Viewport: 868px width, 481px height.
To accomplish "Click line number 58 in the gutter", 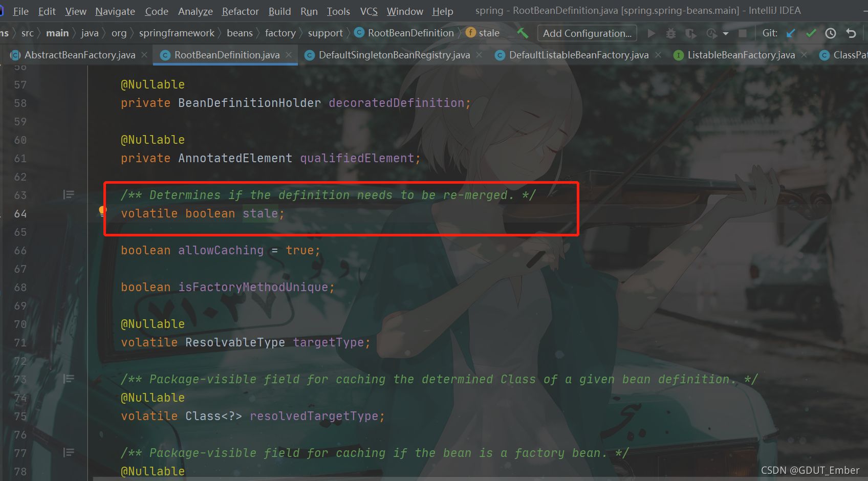I will [20, 103].
